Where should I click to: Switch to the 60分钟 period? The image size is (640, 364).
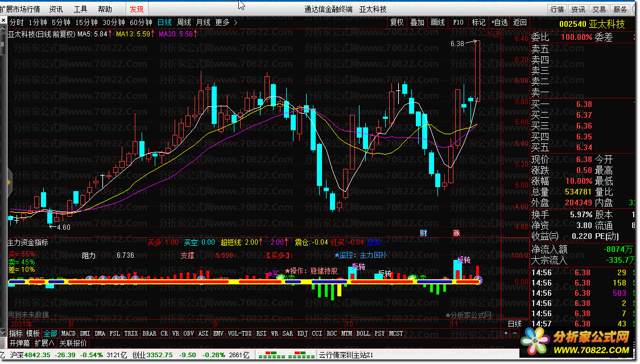point(141,22)
